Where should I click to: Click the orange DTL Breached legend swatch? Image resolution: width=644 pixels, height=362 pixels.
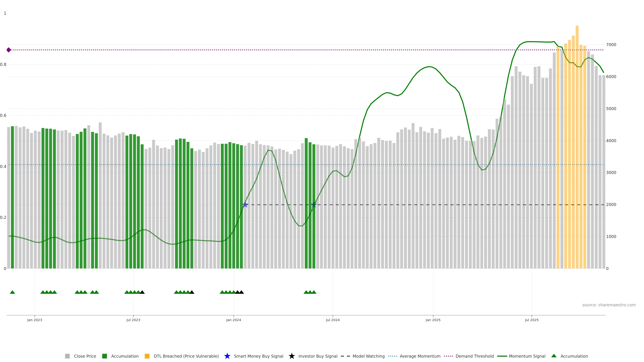[x=147, y=356]
